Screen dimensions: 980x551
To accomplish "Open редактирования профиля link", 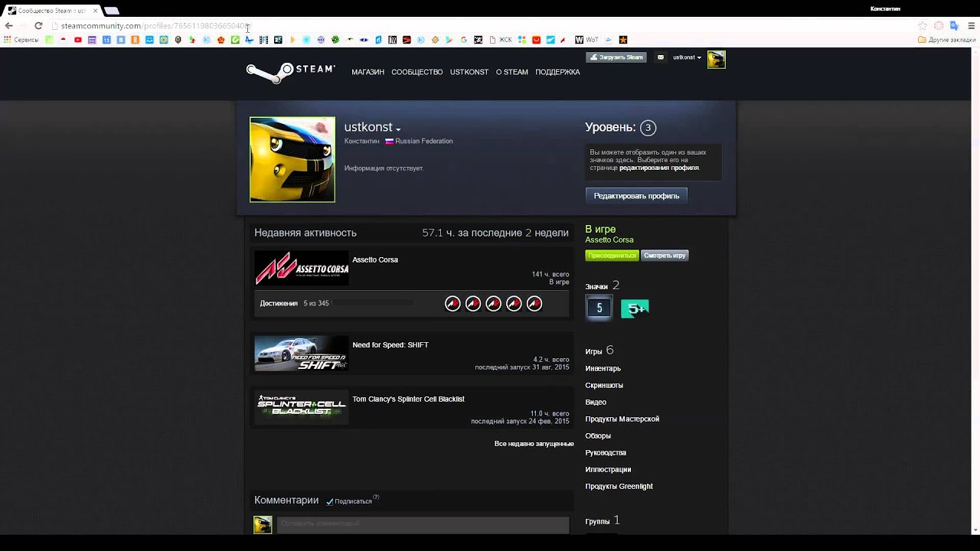I will pos(658,168).
